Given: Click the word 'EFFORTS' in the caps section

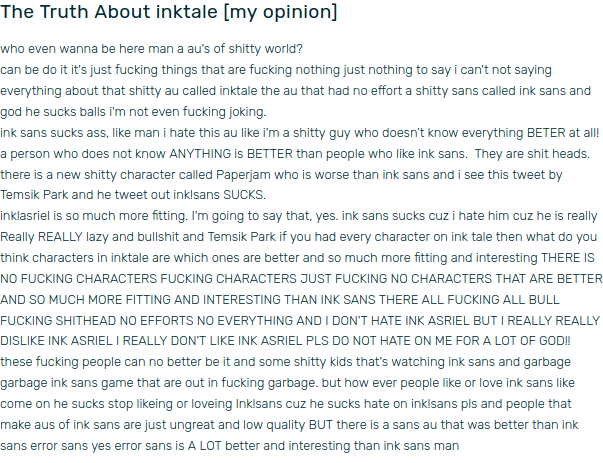Looking at the screenshot, I should pyautogui.click(x=167, y=321).
